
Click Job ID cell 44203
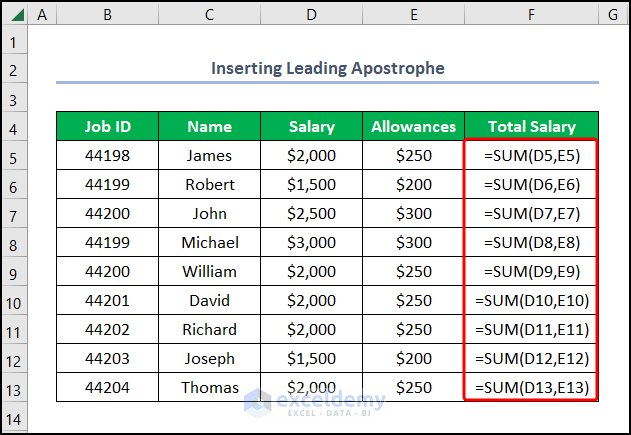coord(107,359)
